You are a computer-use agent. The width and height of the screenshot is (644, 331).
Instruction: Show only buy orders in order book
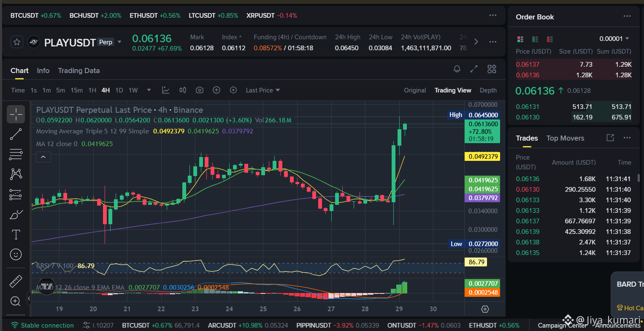coord(535,39)
